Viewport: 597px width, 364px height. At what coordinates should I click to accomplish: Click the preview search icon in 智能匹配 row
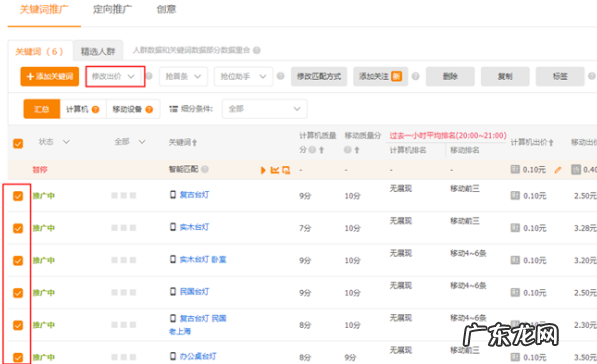(286, 170)
